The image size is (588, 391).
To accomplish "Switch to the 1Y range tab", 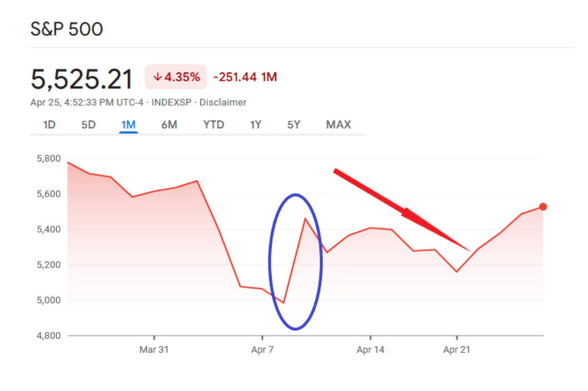I will (256, 125).
